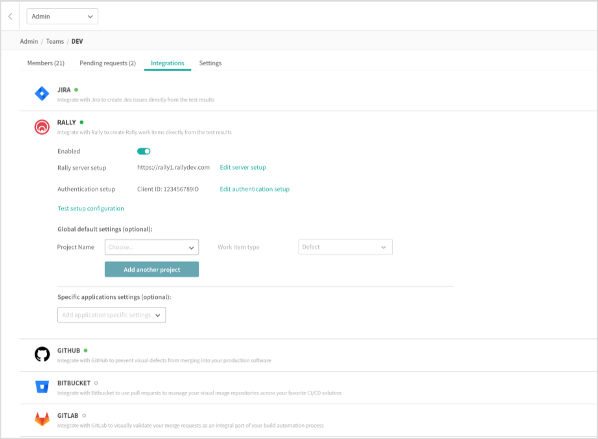
Task: Click the Test setup configuration link
Action: [91, 209]
